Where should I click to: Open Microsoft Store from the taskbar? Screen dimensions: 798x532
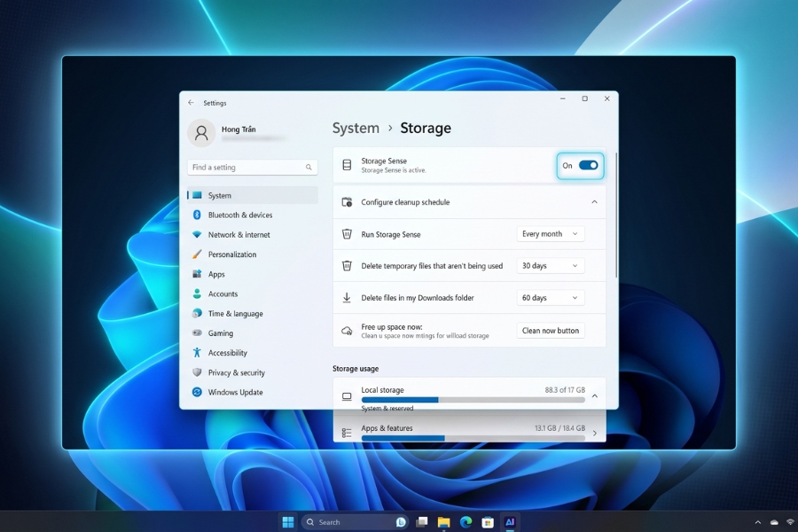488,522
